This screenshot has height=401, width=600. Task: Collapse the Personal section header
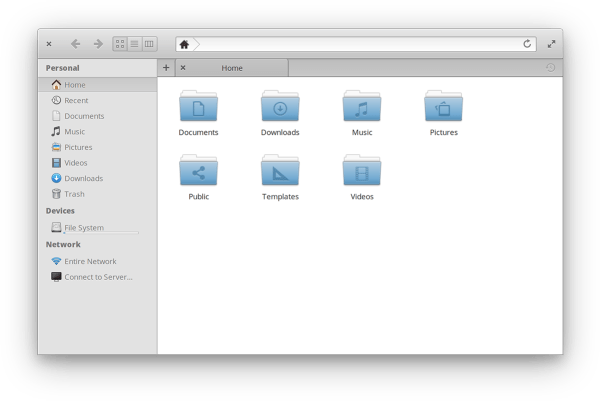[63, 68]
